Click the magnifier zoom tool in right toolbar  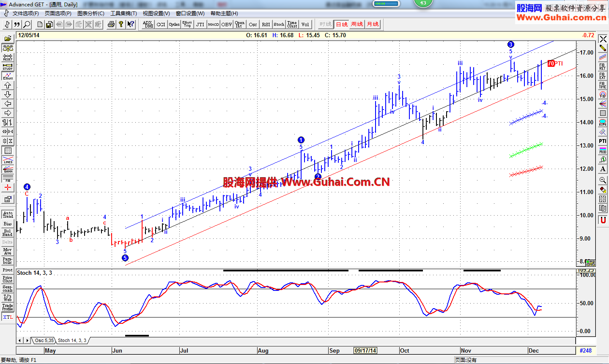pos(603,180)
